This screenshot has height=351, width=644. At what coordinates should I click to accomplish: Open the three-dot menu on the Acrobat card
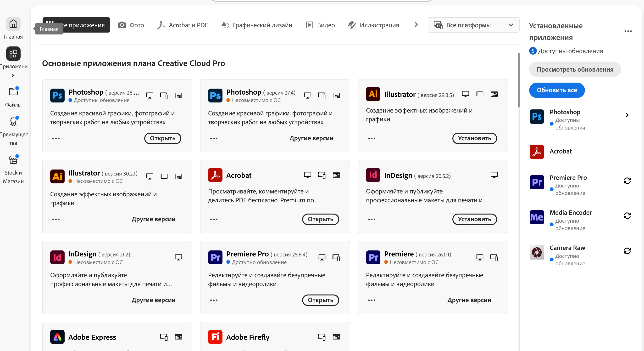pyautogui.click(x=214, y=219)
